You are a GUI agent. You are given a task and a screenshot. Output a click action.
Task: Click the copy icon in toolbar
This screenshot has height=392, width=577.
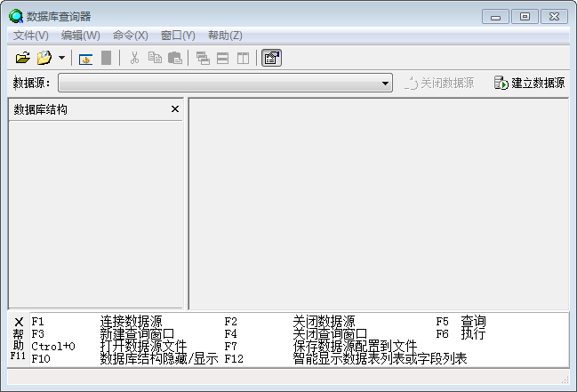click(155, 59)
